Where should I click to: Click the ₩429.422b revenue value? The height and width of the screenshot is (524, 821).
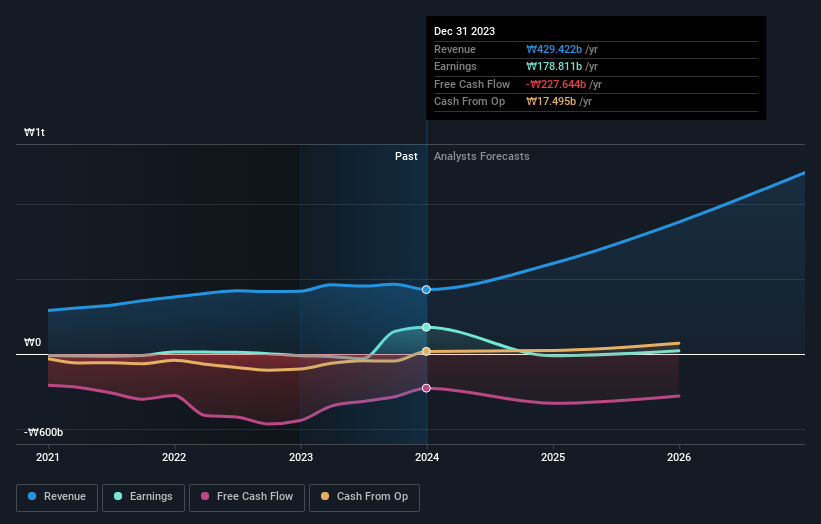click(554, 49)
